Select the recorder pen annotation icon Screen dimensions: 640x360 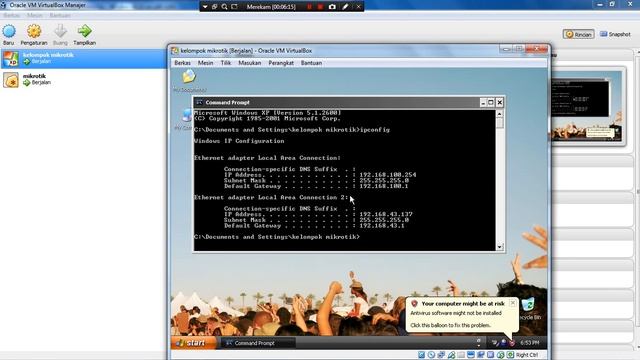pos(345,7)
